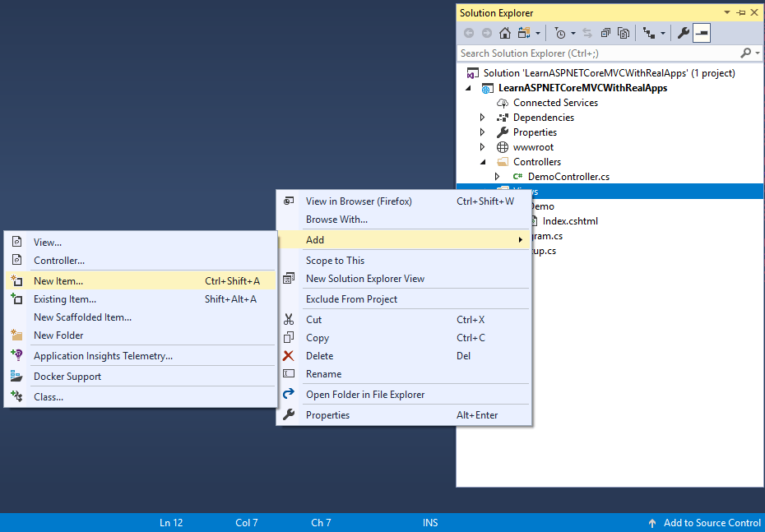The height and width of the screenshot is (532, 765).
Task: Open Solution Explorer Properties wrench icon
Action: [x=684, y=33]
